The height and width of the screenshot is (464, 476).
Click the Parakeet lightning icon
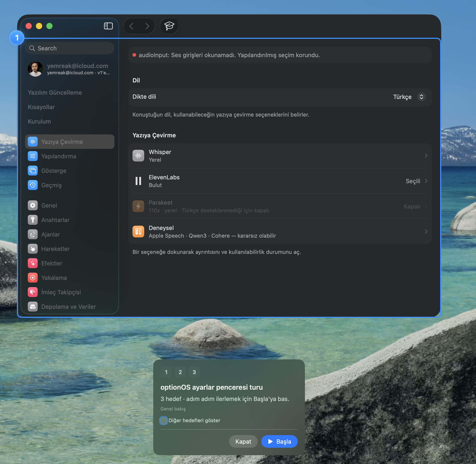pos(138,206)
